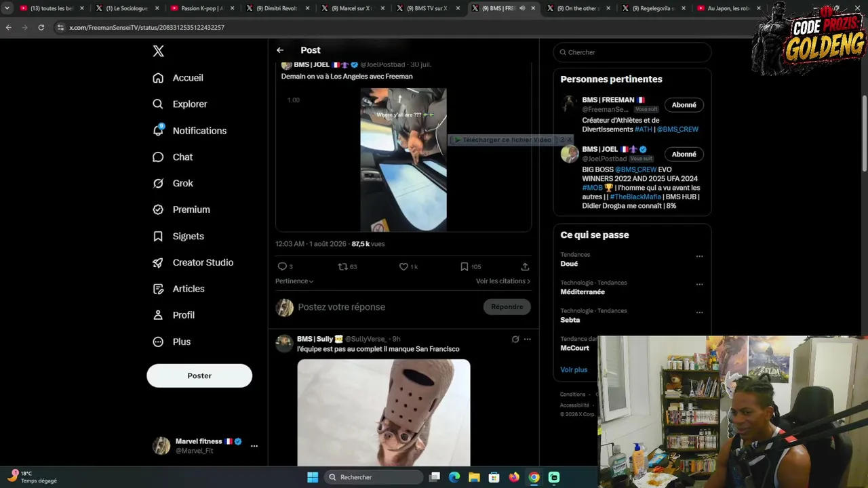Screen dimensions: 868x488
Task: Repost the post with 63 reposts
Action: point(343,267)
